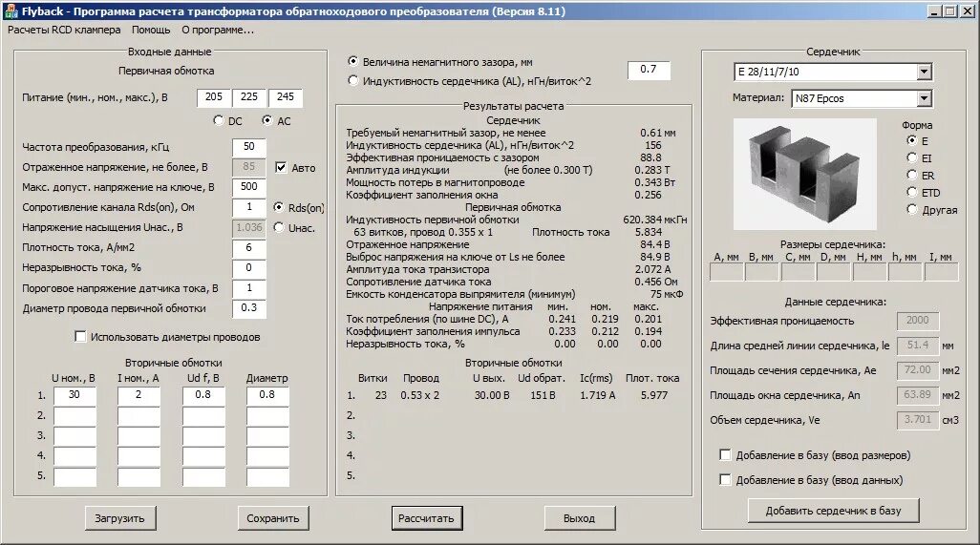Click Пороговое напряжение датчика тока field
Image resolution: width=980 pixels, height=545 pixels.
[x=248, y=288]
